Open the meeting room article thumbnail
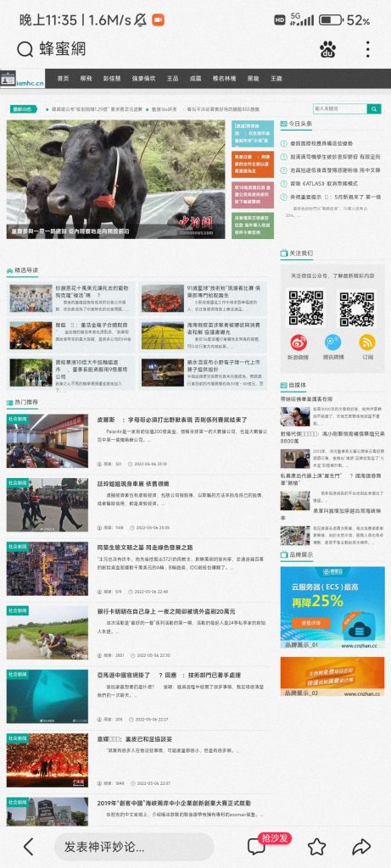Image resolution: width=391 pixels, height=868 pixels. 47,441
